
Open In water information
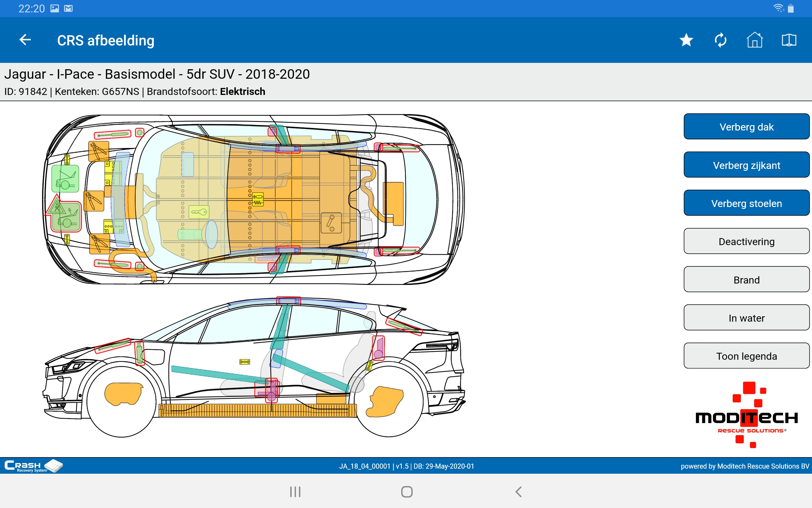747,317
